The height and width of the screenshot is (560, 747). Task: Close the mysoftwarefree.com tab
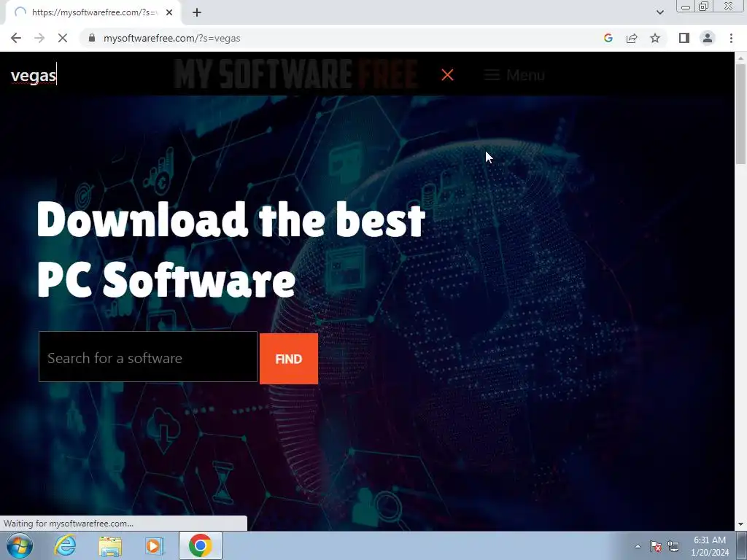tap(169, 12)
